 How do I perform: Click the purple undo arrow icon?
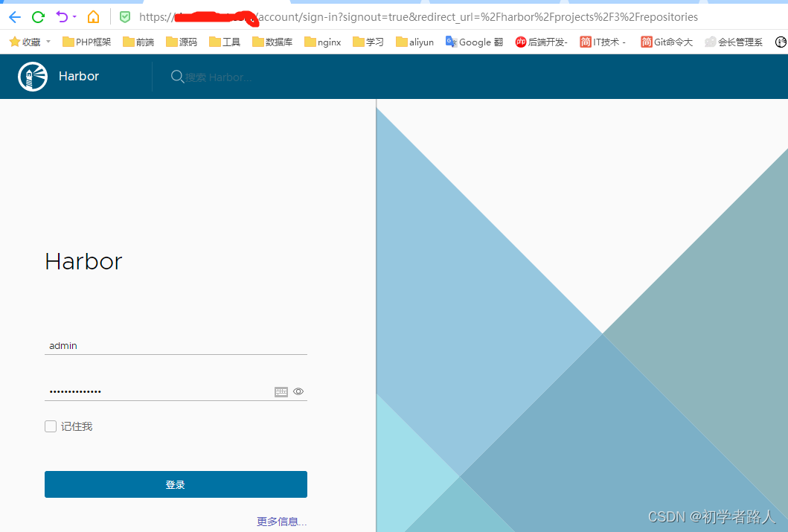[62, 17]
